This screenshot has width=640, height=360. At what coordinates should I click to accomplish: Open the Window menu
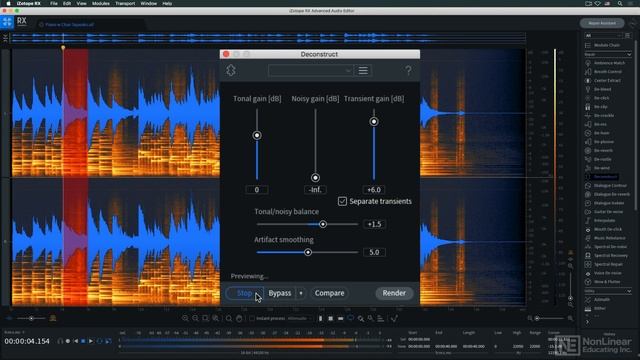click(149, 3)
